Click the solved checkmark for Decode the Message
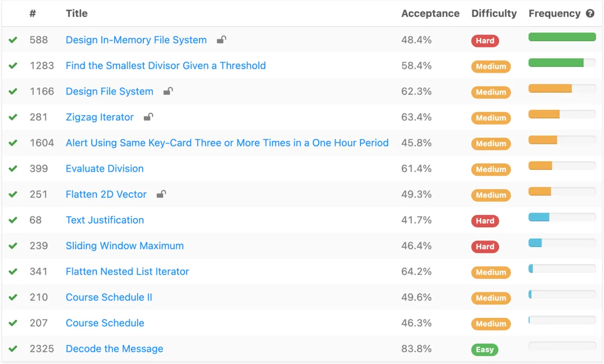This screenshot has height=364, width=604. coord(13,348)
